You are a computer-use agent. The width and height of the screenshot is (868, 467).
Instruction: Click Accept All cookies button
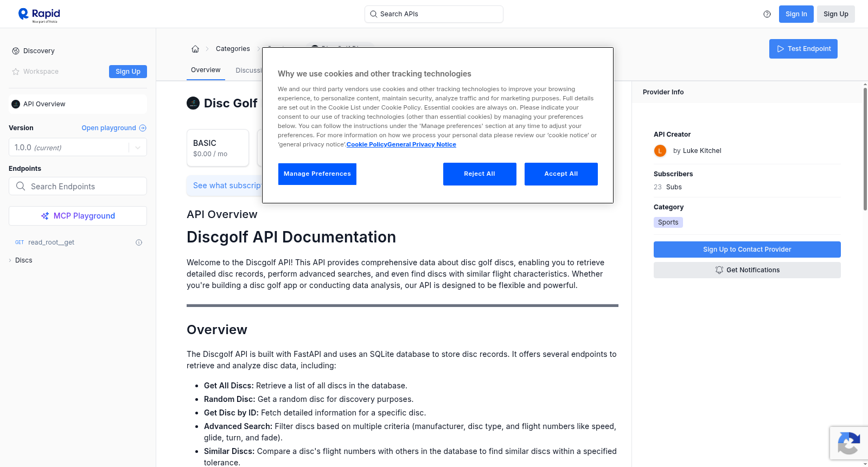[561, 174]
